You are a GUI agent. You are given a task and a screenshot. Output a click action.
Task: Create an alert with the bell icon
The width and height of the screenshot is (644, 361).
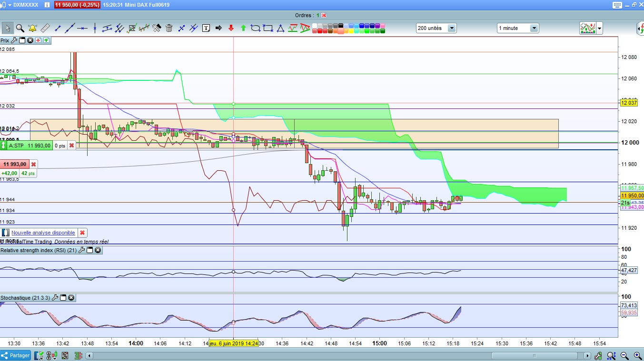tap(32, 28)
